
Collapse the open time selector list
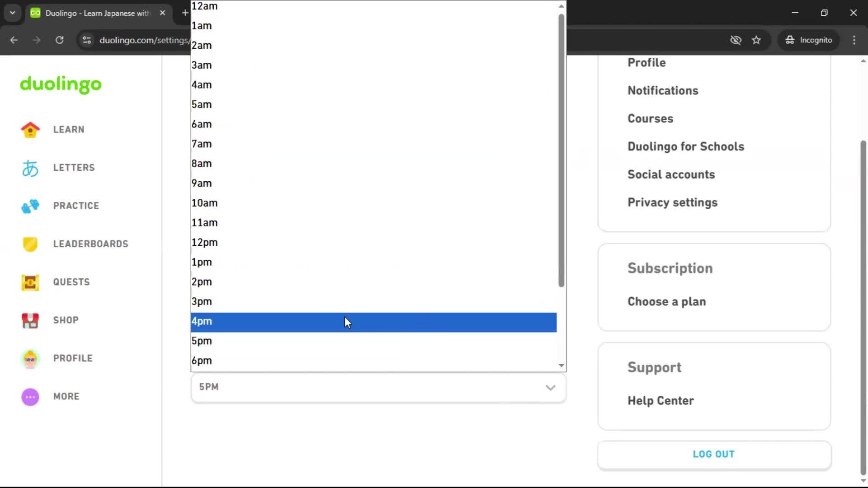click(x=550, y=388)
